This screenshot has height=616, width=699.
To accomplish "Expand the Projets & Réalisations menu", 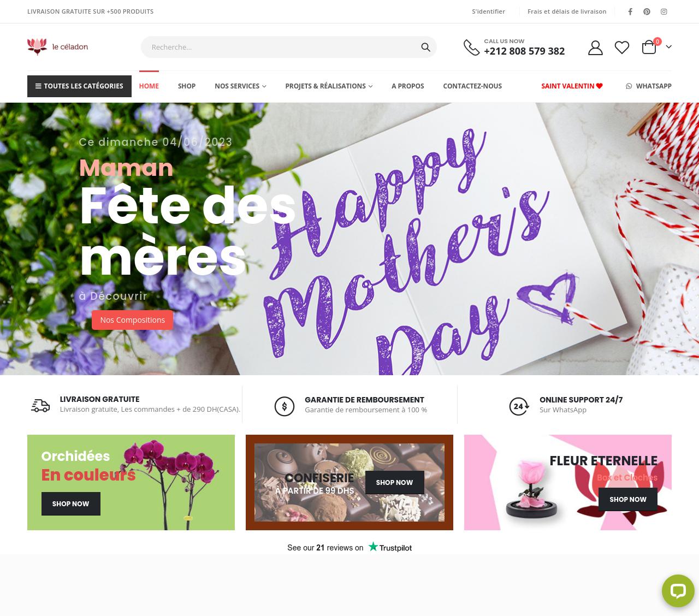I will click(x=329, y=86).
